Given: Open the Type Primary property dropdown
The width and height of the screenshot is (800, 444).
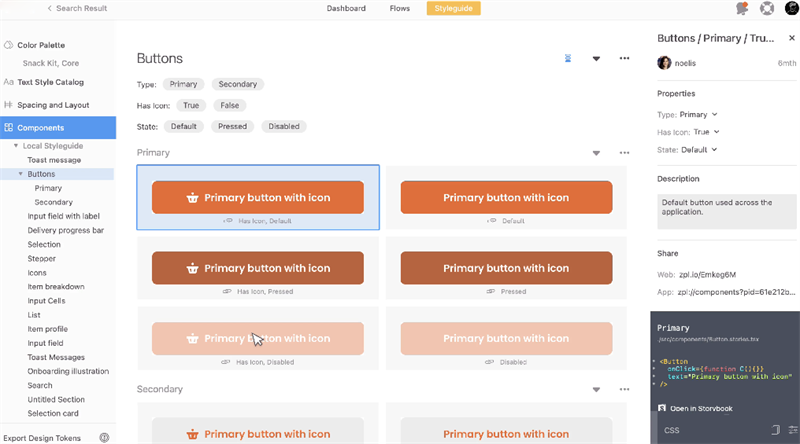Looking at the screenshot, I should point(698,115).
